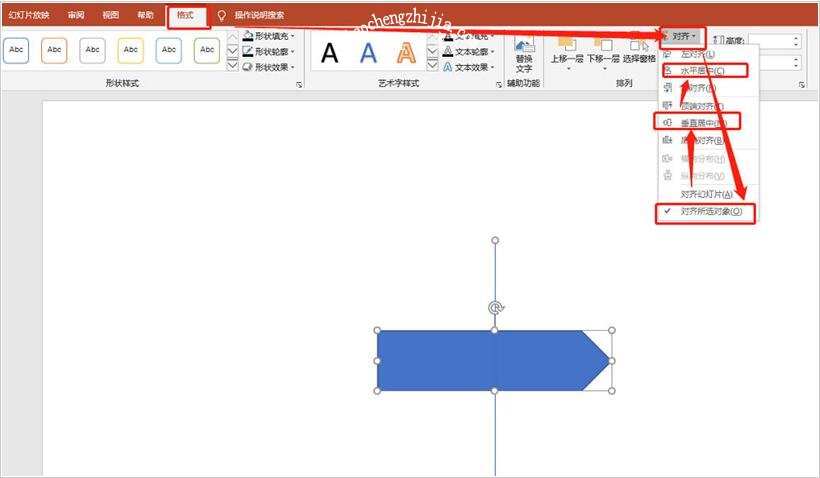Screen dimensions: 820x478
Task: Open the 帮助 help tab
Action: click(145, 15)
